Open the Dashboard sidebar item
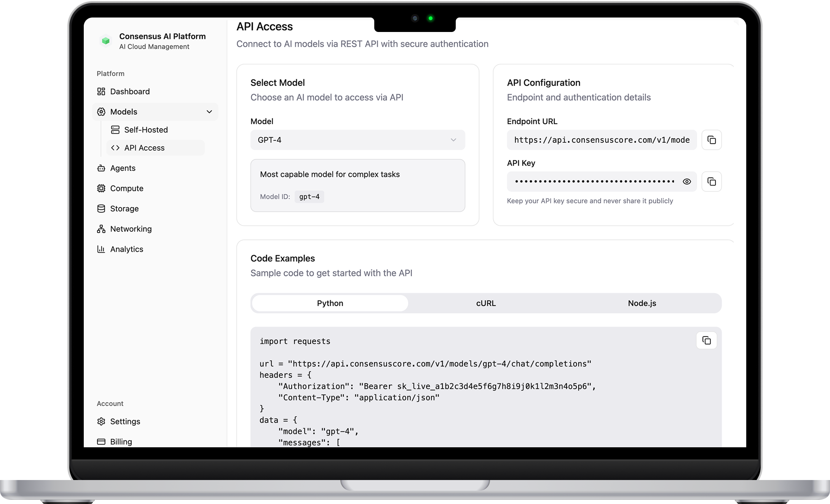Viewport: 830px width, 504px height. (x=129, y=91)
